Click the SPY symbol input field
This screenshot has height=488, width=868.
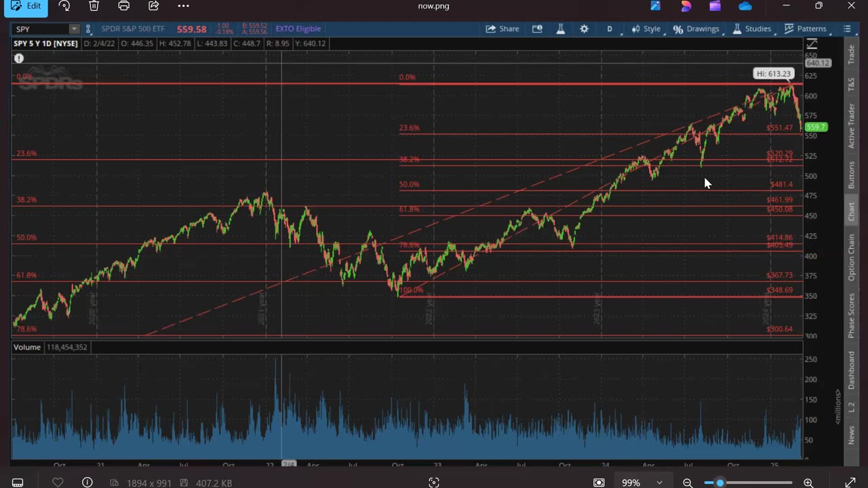tap(40, 29)
